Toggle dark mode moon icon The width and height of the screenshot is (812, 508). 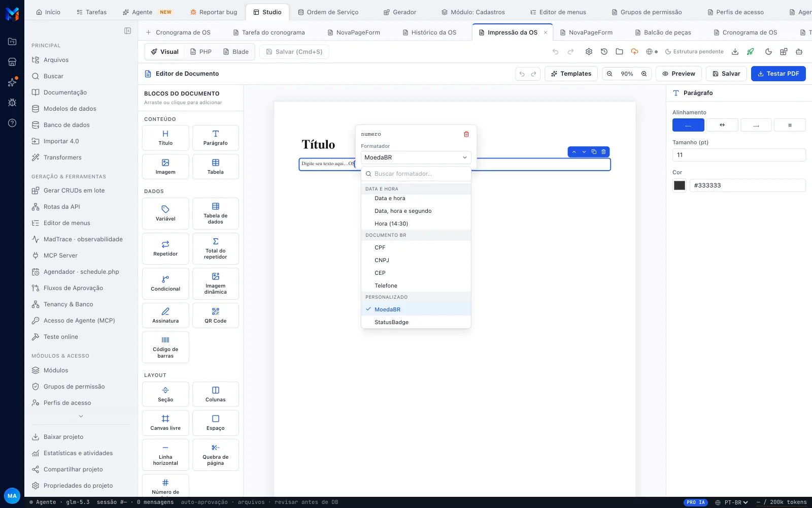coord(768,52)
